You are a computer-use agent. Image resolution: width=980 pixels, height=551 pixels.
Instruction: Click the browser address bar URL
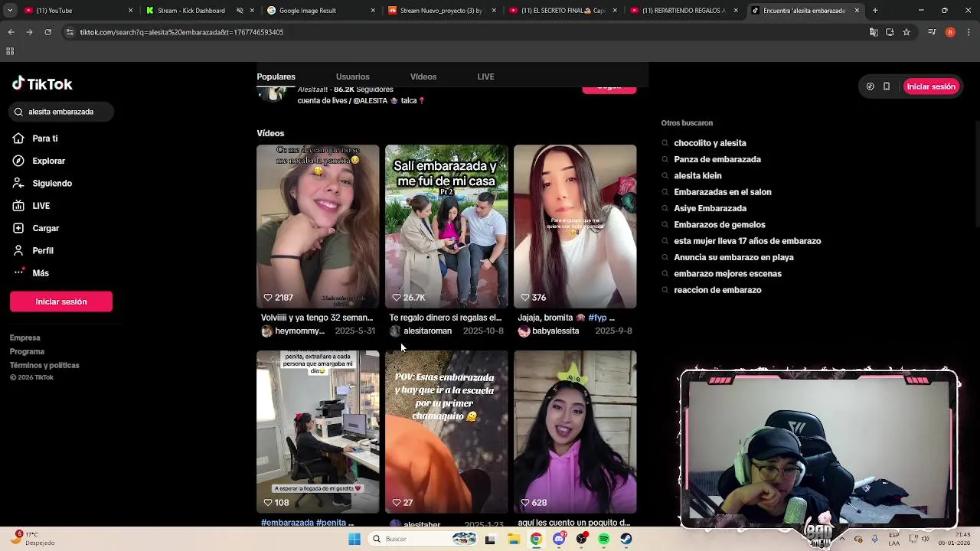point(181,32)
